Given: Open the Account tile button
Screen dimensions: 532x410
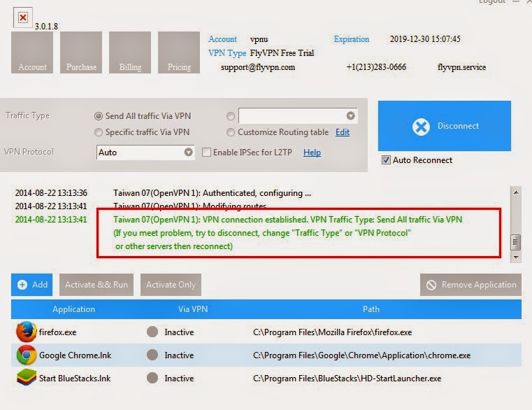Looking at the screenshot, I should 32,52.
